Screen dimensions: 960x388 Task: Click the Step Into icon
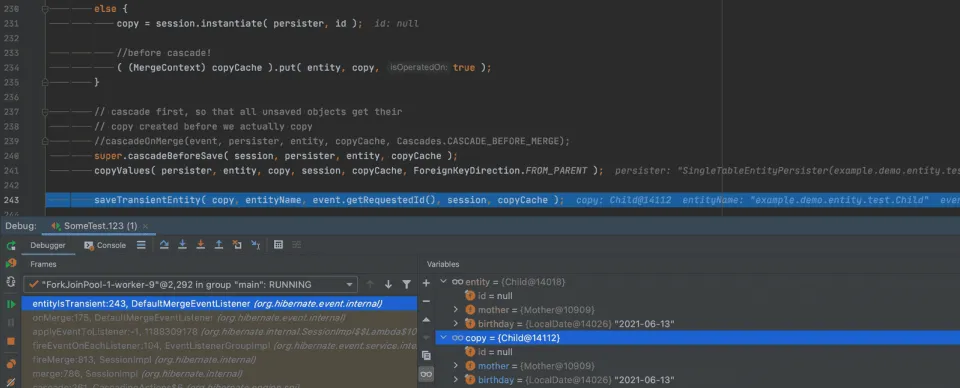[182, 245]
